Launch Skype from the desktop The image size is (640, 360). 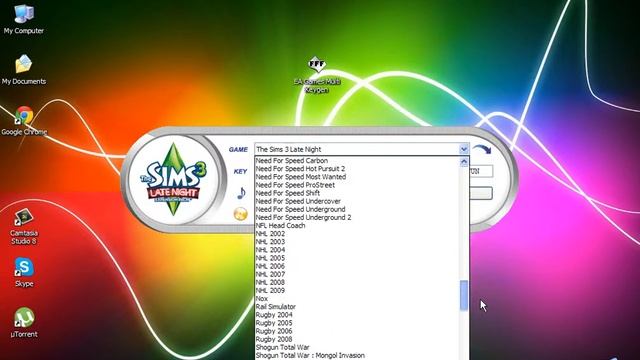pyautogui.click(x=24, y=272)
